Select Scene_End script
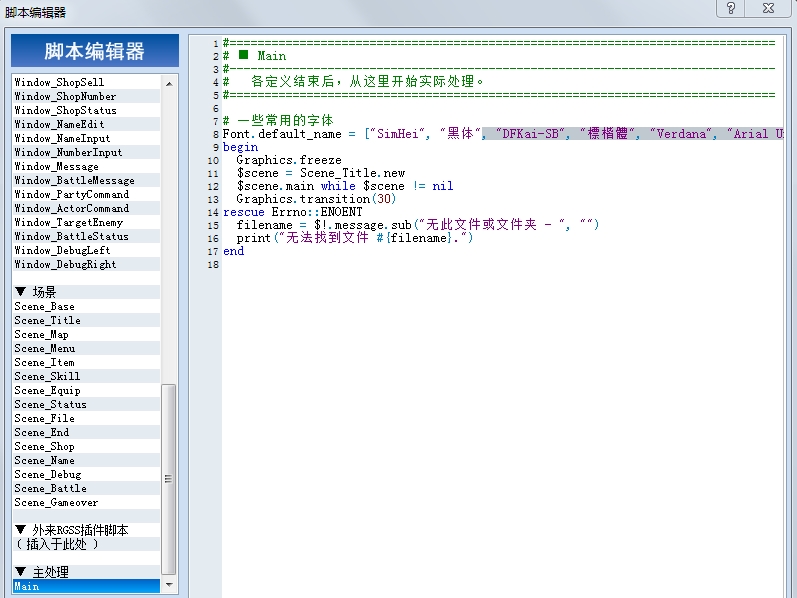This screenshot has height=598, width=797. 86,432
